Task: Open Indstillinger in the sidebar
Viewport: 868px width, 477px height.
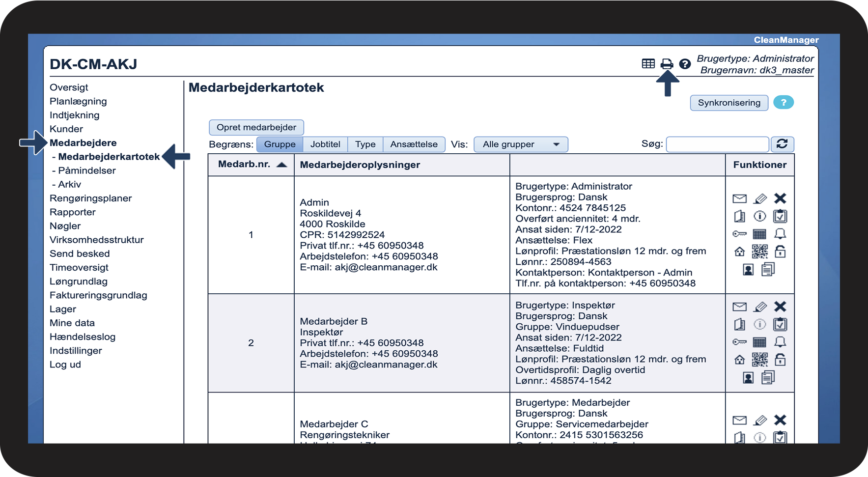Action: [76, 350]
